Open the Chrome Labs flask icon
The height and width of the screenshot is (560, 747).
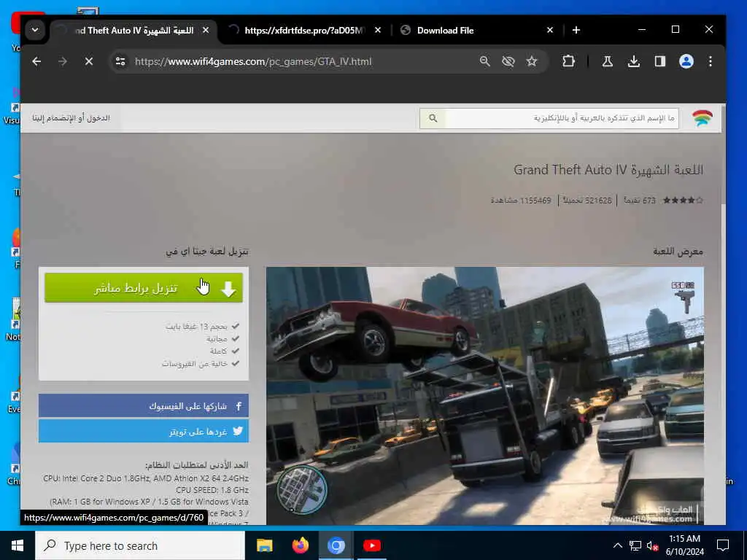(x=608, y=61)
